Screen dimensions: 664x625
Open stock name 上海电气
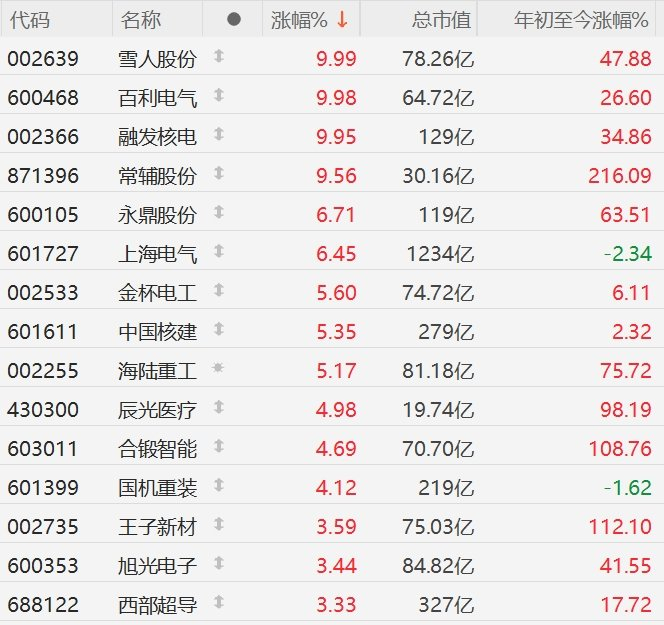coord(158,254)
